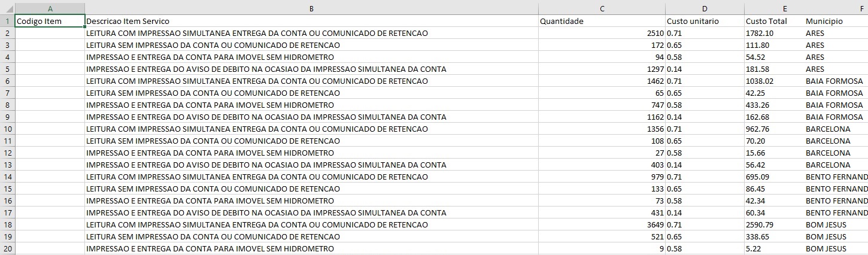Select row 20 header

click(7, 248)
